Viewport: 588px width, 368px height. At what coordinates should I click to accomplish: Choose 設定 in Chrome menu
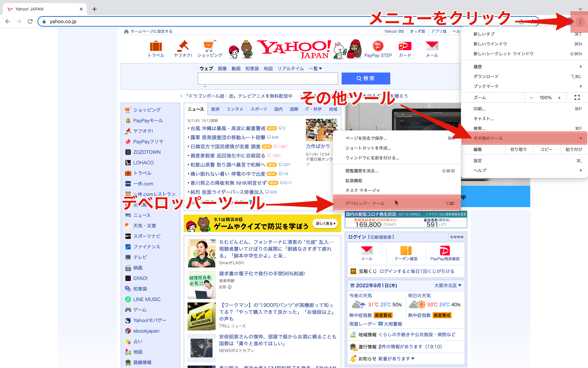click(x=524, y=161)
